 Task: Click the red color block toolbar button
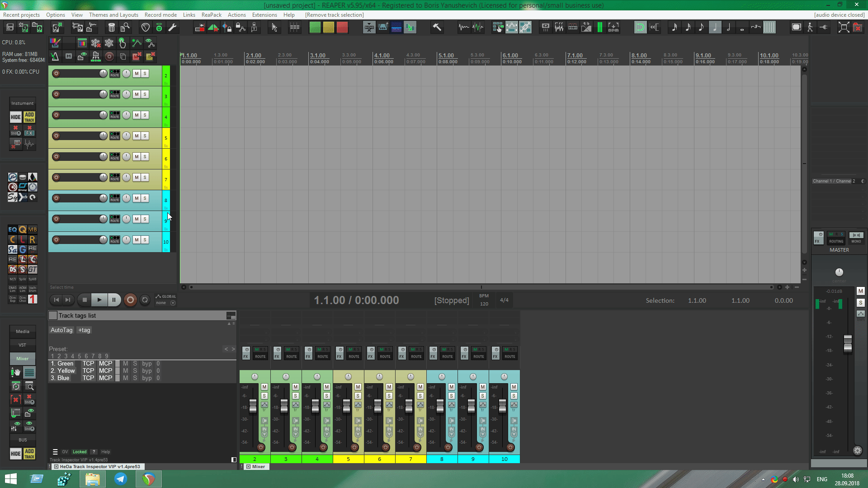coord(342,28)
